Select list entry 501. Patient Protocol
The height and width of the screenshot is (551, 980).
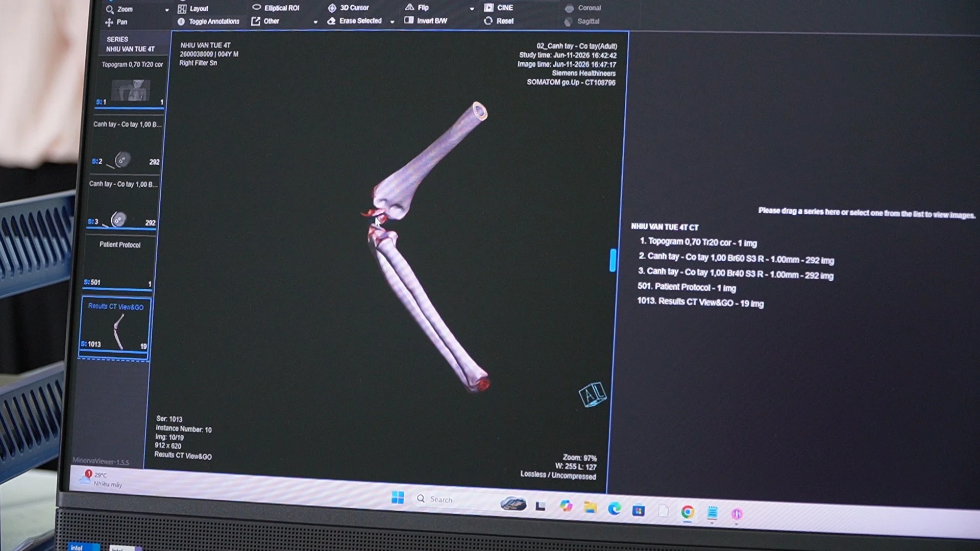687,287
